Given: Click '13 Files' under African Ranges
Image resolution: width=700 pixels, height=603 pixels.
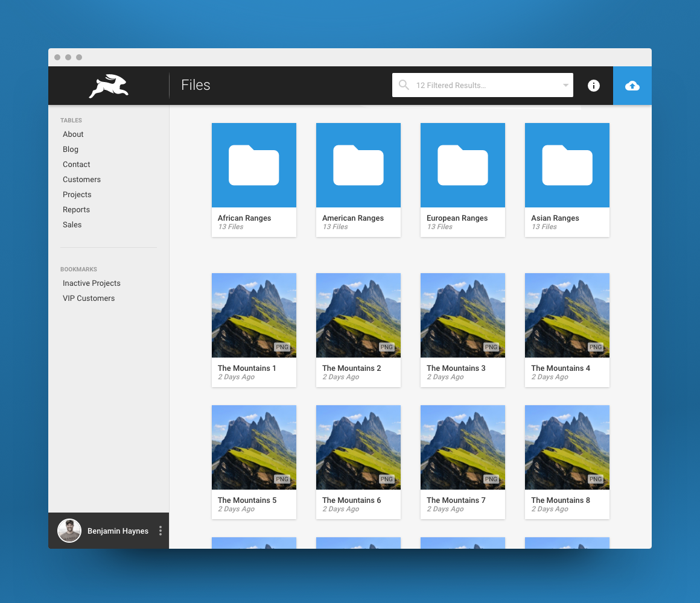Looking at the screenshot, I should coord(231,227).
